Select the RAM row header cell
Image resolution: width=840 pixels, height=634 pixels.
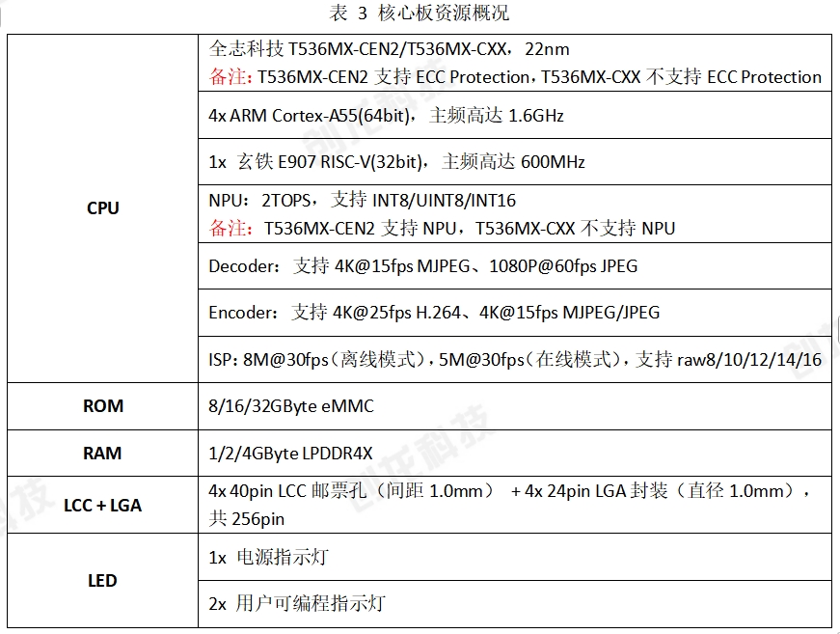click(x=102, y=454)
